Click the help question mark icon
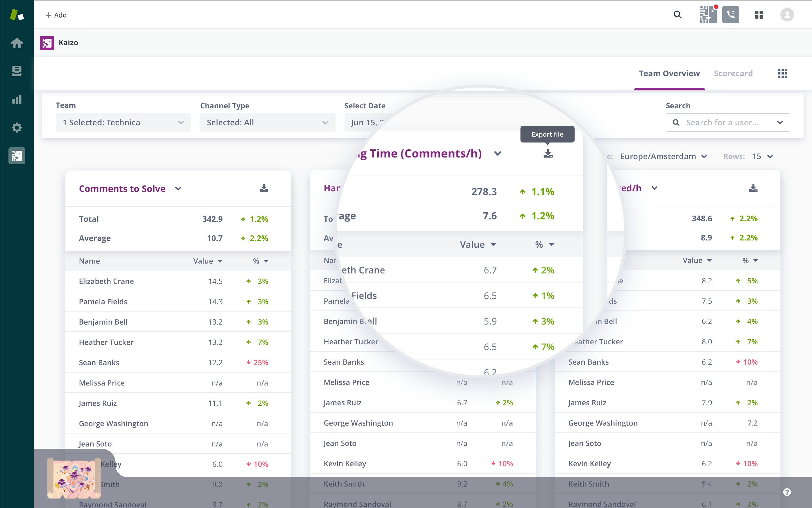Viewport: 812px width, 508px height. (787, 492)
